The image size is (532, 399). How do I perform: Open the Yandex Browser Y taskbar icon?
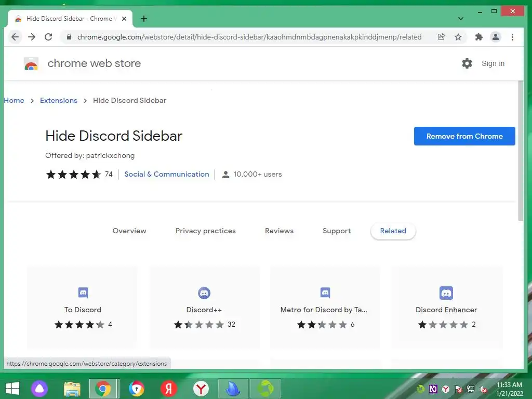(201, 389)
